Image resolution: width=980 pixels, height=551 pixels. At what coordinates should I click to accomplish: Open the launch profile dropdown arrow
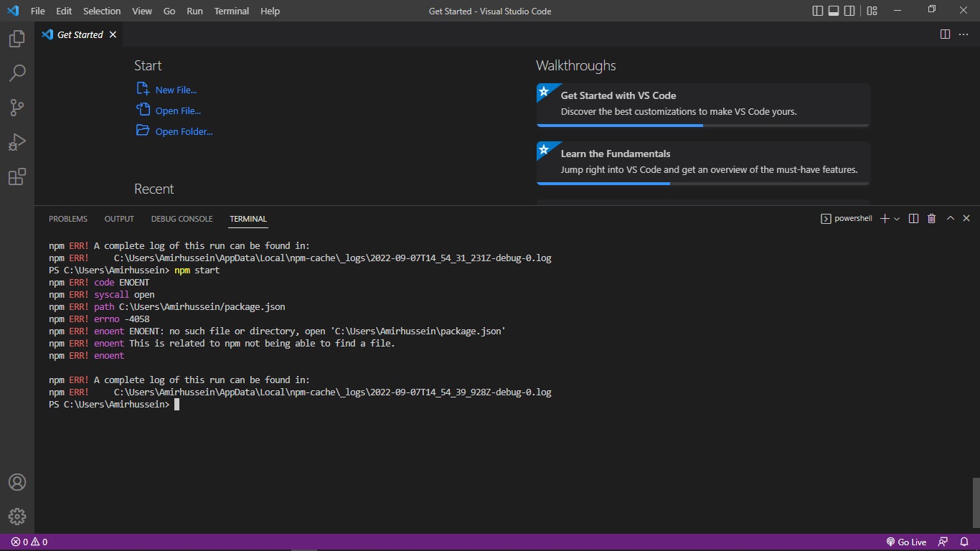(897, 219)
